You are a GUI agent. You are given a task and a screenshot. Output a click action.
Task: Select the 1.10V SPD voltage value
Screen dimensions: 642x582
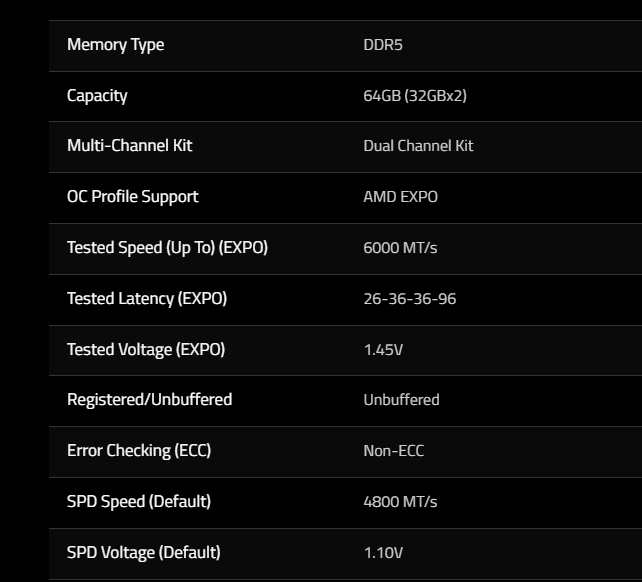[x=383, y=552]
